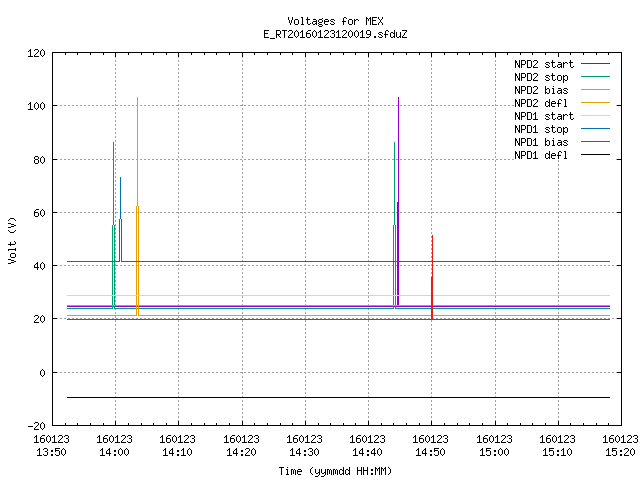640x480 pixels.
Task: Click the y-axis tick value 40
Action: click(x=39, y=266)
